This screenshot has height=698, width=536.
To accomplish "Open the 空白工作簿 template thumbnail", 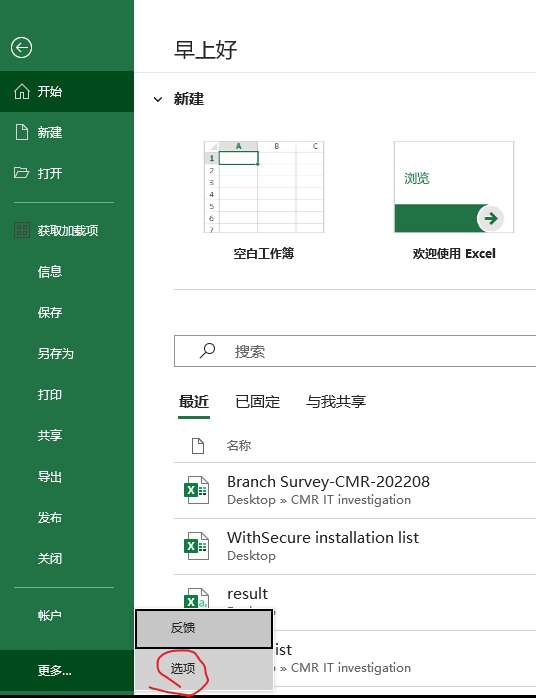I will (x=264, y=187).
